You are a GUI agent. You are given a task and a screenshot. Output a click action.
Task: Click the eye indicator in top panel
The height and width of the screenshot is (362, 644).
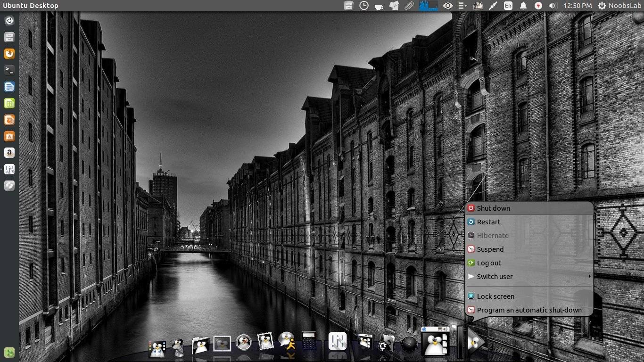(x=447, y=6)
